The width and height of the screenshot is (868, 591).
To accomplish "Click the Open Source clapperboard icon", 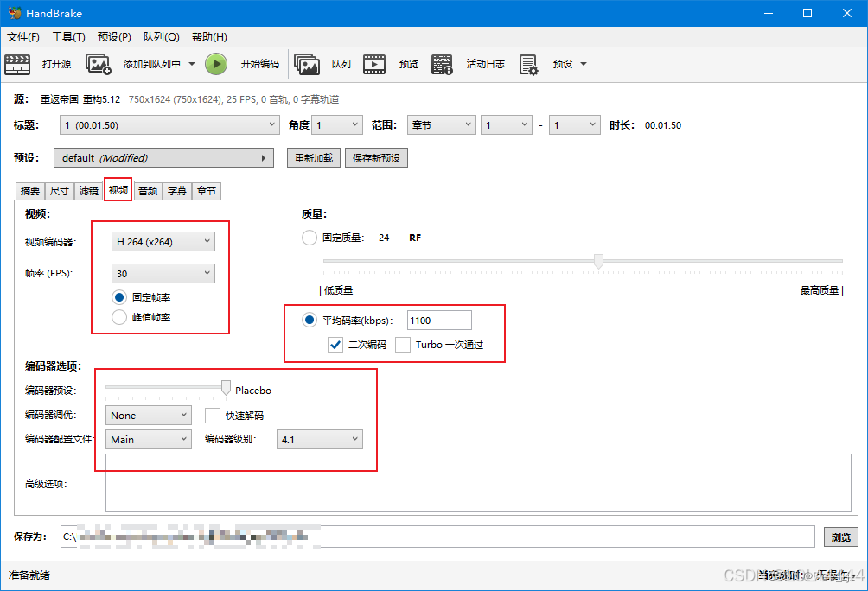I will [17, 64].
